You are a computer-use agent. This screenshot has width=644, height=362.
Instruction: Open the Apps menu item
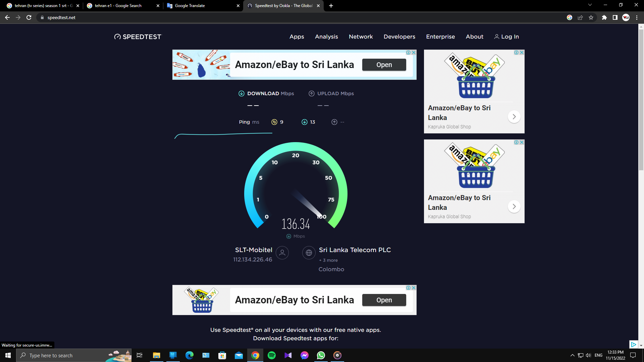tap(297, 37)
